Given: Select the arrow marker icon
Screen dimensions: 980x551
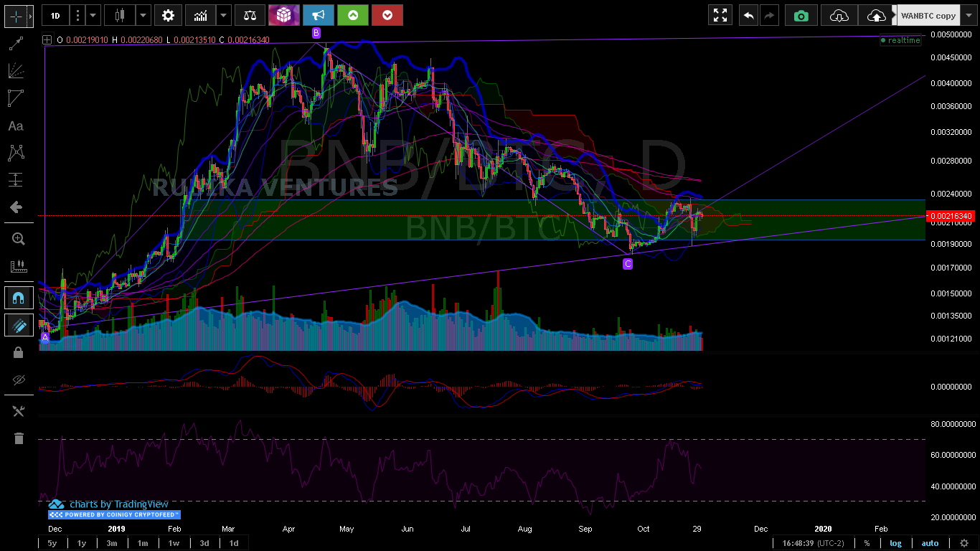Looking at the screenshot, I should point(15,207).
